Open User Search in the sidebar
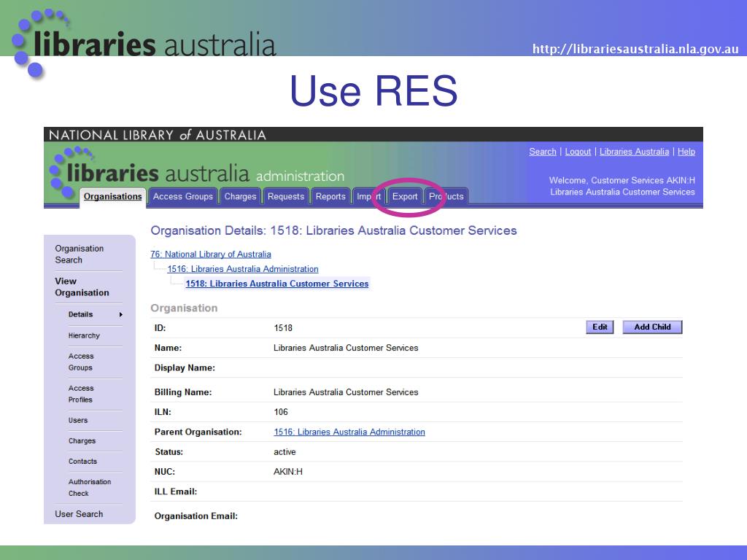The height and width of the screenshot is (560, 747). 79,514
